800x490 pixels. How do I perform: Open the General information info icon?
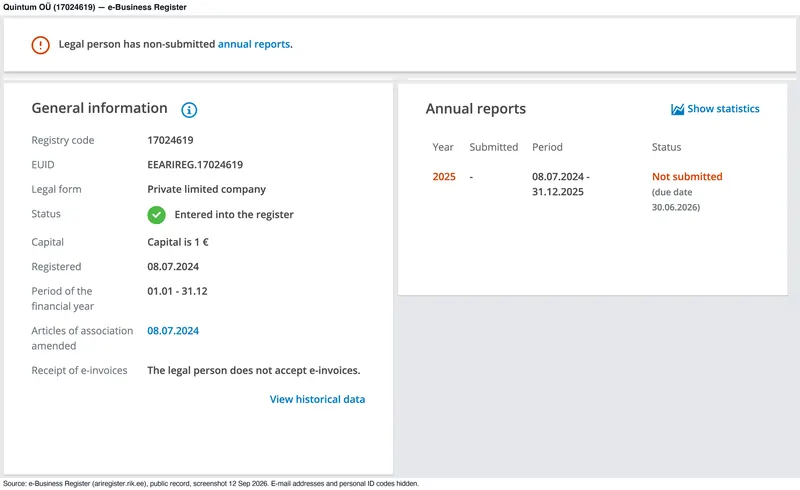coord(189,110)
